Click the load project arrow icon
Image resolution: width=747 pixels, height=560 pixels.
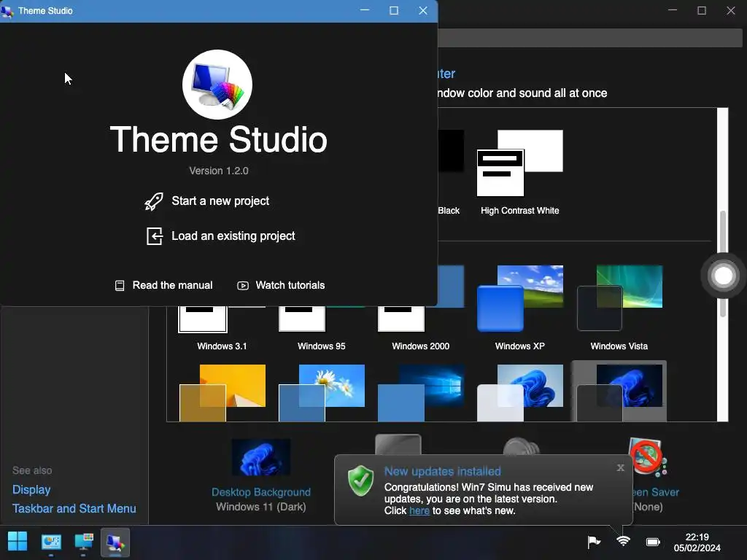tap(155, 236)
